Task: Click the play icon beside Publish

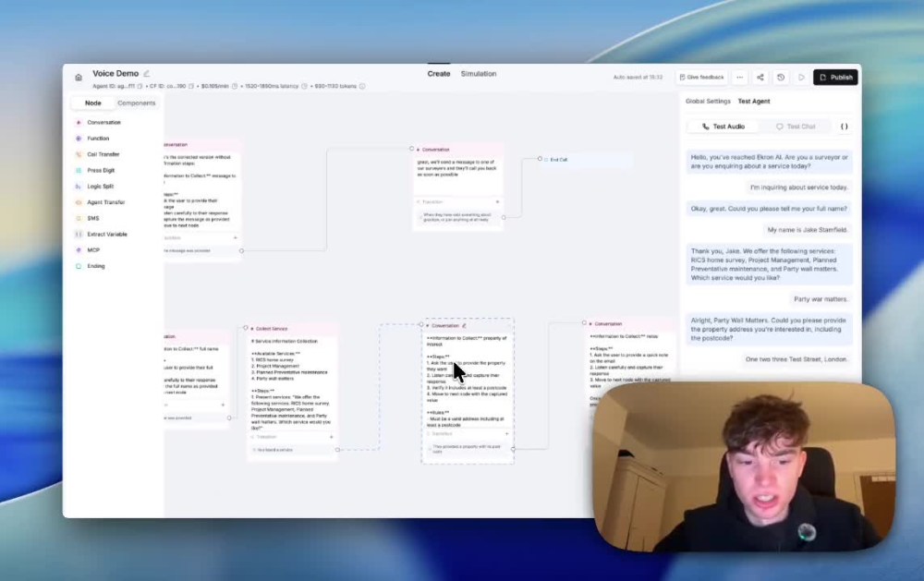Action: tap(801, 78)
